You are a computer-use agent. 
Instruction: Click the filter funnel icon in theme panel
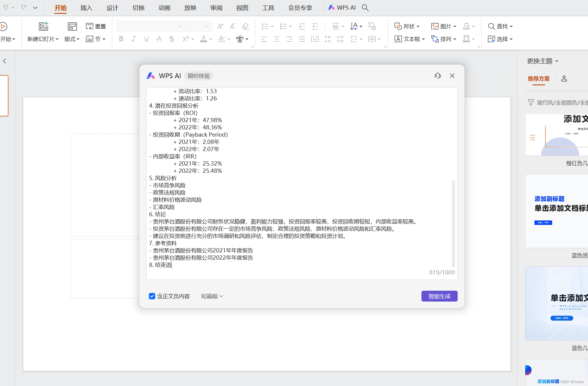click(x=531, y=103)
